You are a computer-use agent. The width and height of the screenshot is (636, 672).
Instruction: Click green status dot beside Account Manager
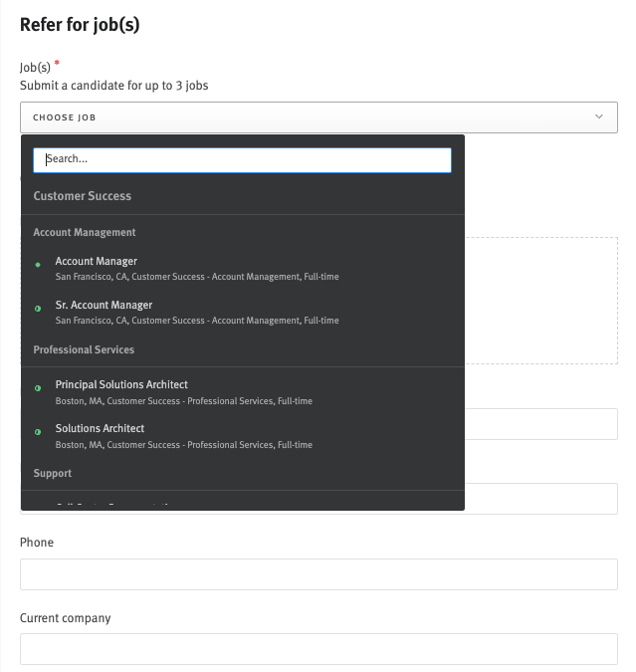point(38,265)
